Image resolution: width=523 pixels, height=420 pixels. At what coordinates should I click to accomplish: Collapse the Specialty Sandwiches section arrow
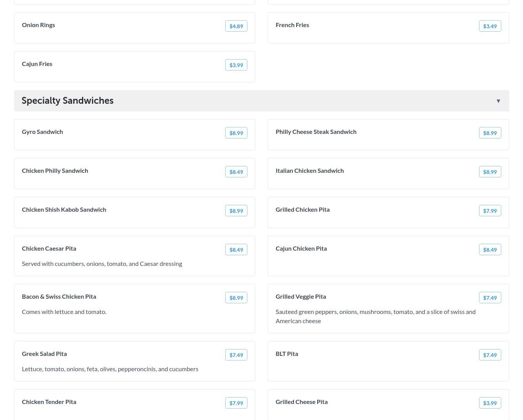click(x=498, y=101)
